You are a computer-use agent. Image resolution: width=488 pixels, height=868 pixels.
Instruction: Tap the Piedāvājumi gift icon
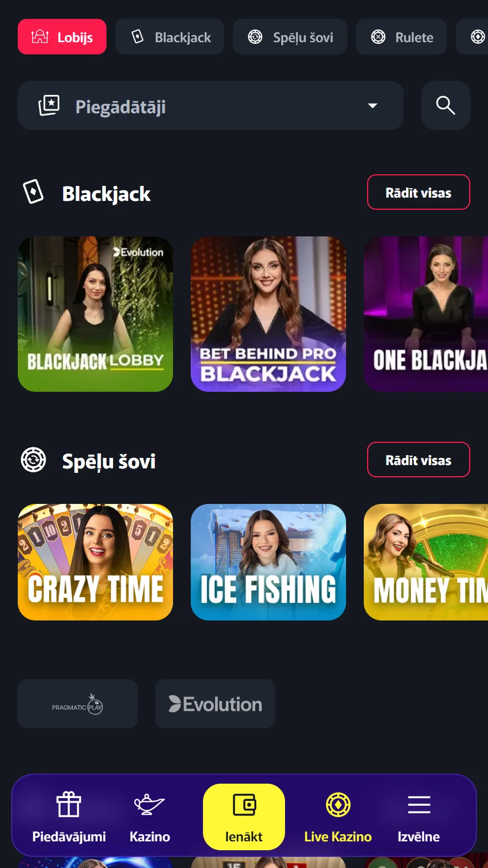click(69, 804)
